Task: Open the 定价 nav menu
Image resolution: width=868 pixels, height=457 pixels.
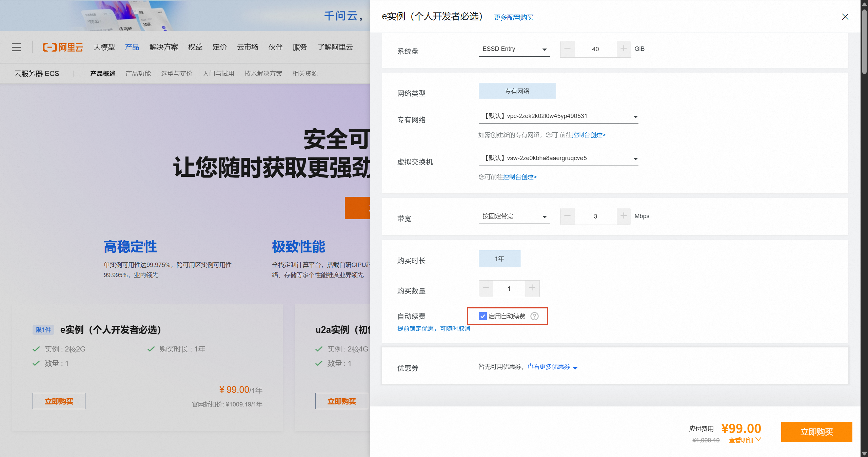Action: pyautogui.click(x=220, y=47)
